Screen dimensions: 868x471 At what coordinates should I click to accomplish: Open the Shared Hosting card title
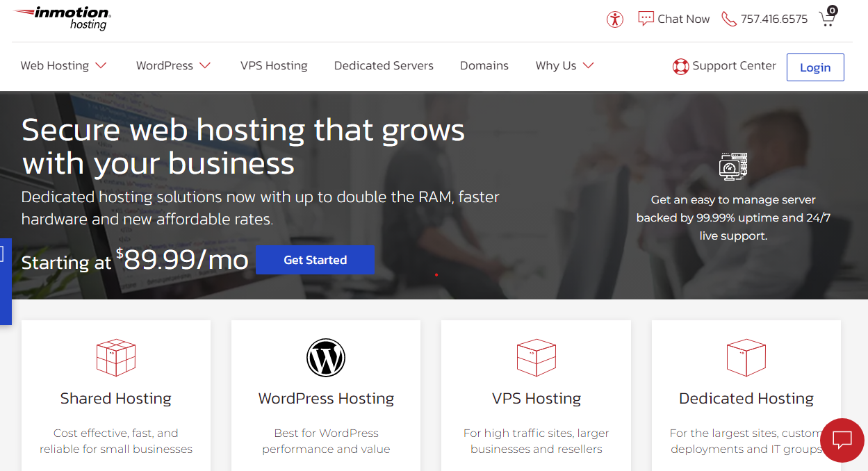pos(116,399)
